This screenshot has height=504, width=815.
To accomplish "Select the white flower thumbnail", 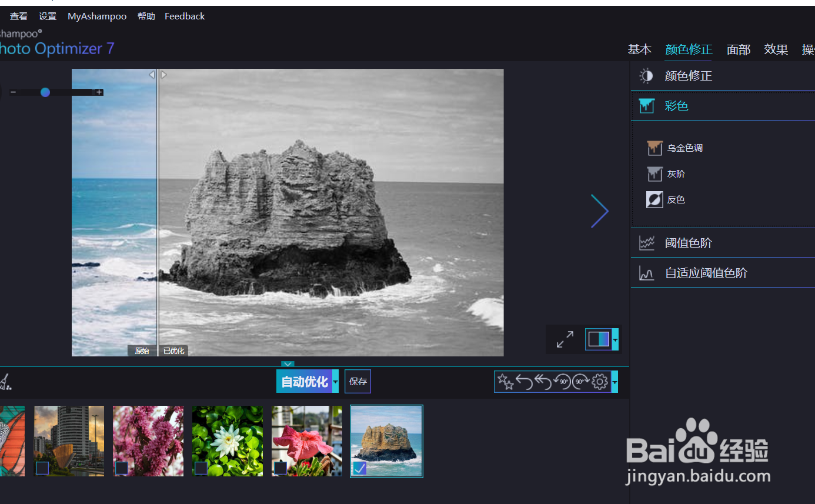I will coord(228,440).
